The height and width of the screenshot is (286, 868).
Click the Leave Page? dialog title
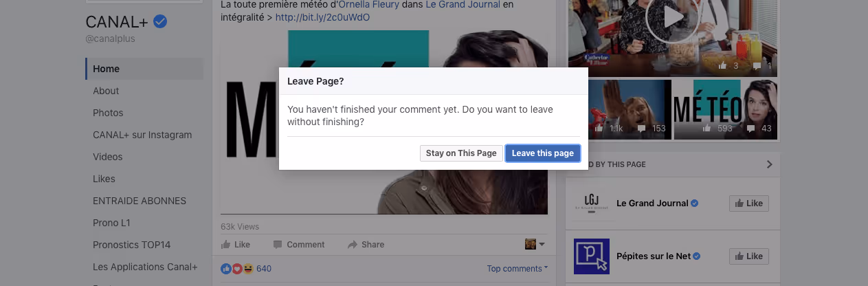[x=315, y=81]
